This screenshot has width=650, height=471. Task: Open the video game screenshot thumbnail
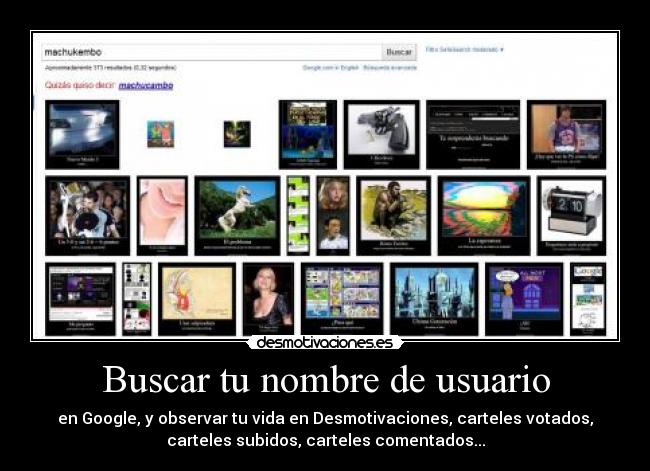click(308, 134)
